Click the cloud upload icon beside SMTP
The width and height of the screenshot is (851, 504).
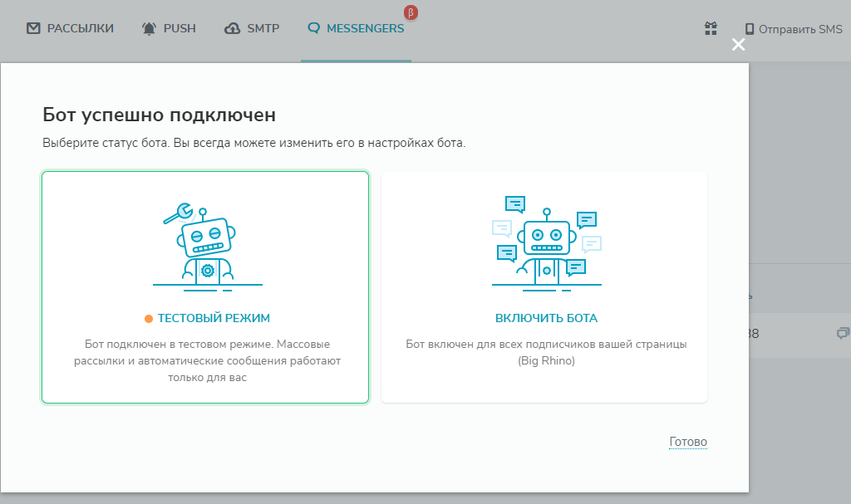(233, 29)
